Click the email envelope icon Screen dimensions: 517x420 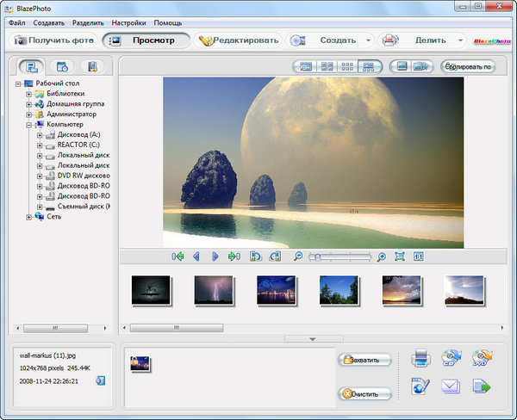(451, 386)
